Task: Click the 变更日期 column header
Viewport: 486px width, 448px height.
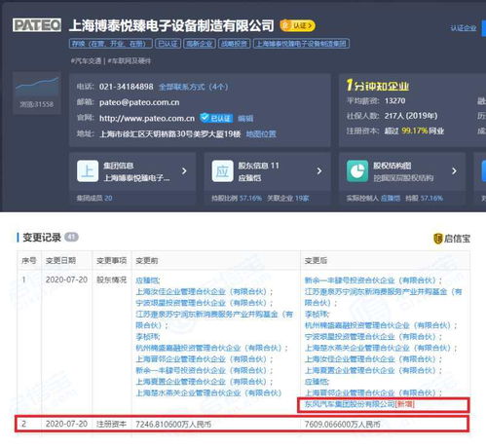Action: coord(60,260)
